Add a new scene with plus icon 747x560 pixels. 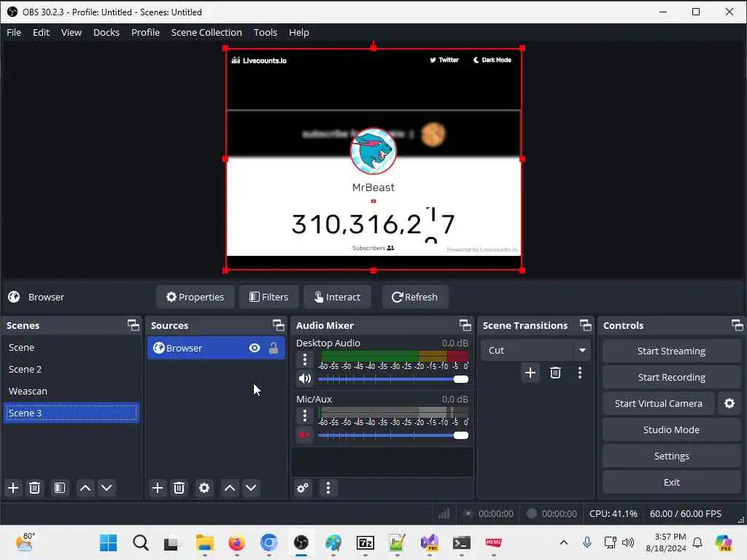coord(13,488)
